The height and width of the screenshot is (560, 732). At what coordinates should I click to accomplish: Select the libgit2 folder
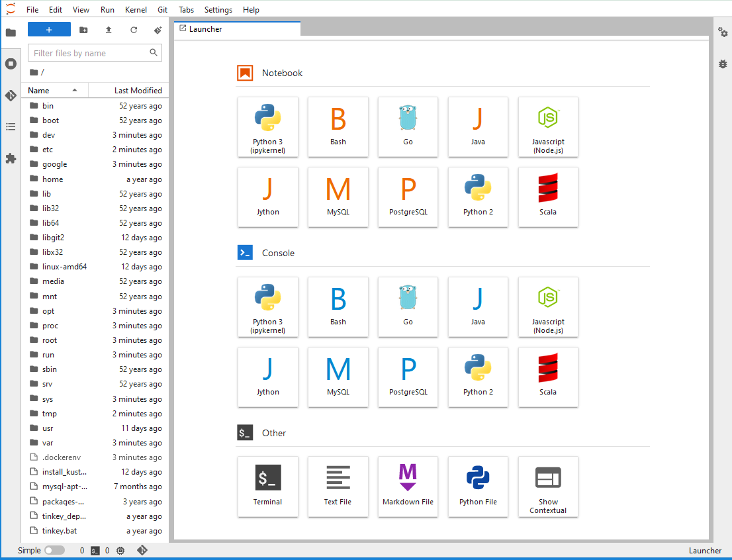[x=95, y=238]
